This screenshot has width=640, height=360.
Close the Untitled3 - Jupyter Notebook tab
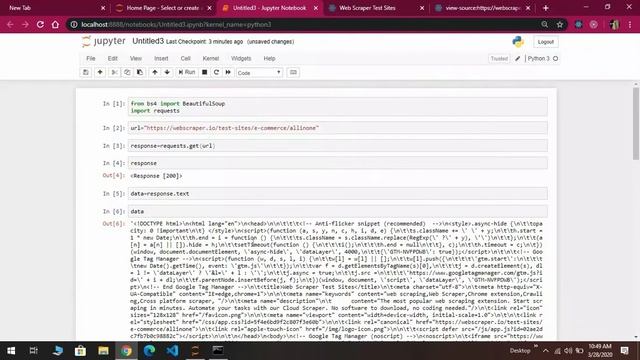pos(316,8)
